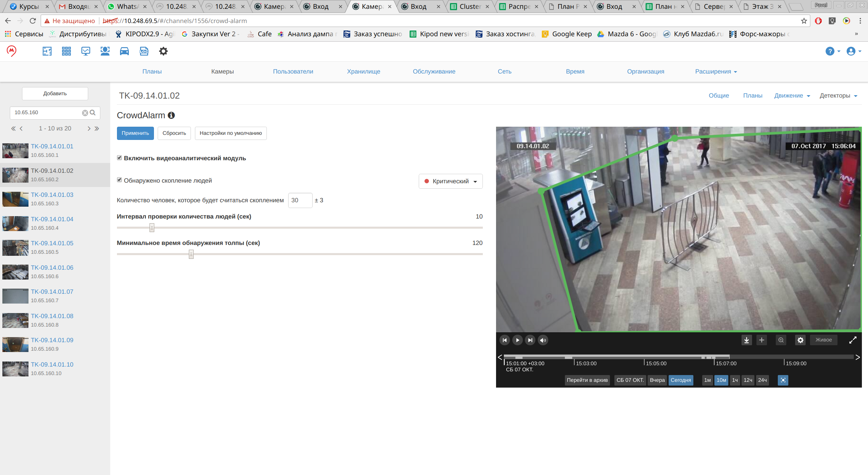This screenshot has width=868, height=475.
Task: Go to first page of camera list
Action: (13, 128)
